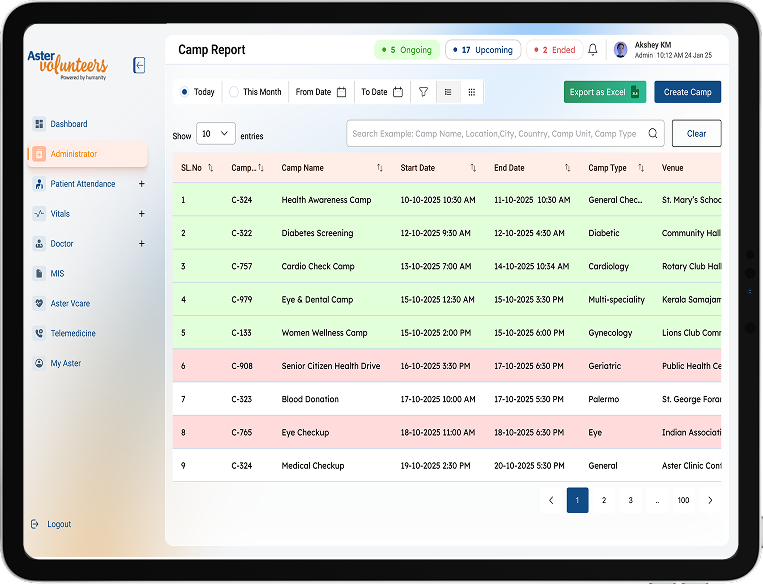Screen dimensions: 763x584
Task: Switch to grid view icon
Action: [x=471, y=92]
